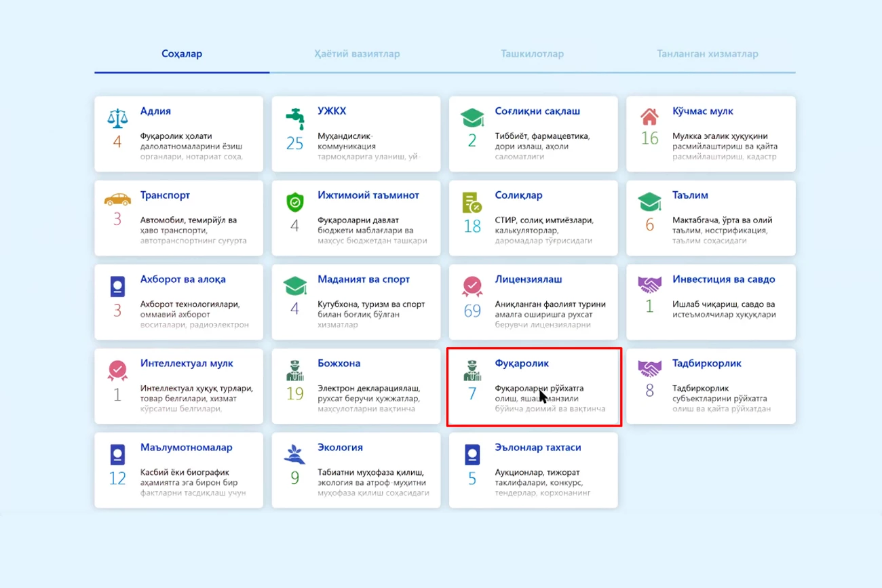The height and width of the screenshot is (588, 882).
Task: Open the Ахборот ва алоқа heading
Action: point(183,279)
